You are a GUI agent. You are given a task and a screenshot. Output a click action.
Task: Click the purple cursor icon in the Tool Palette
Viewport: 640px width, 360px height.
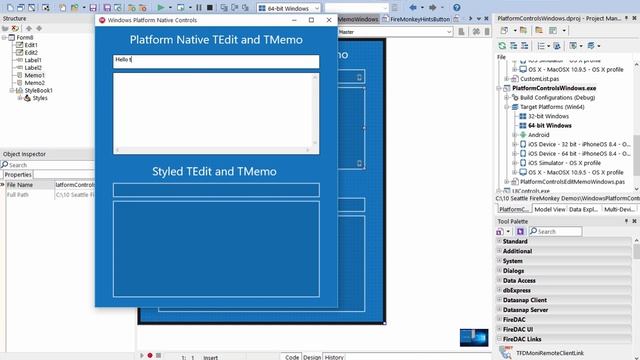pos(520,231)
